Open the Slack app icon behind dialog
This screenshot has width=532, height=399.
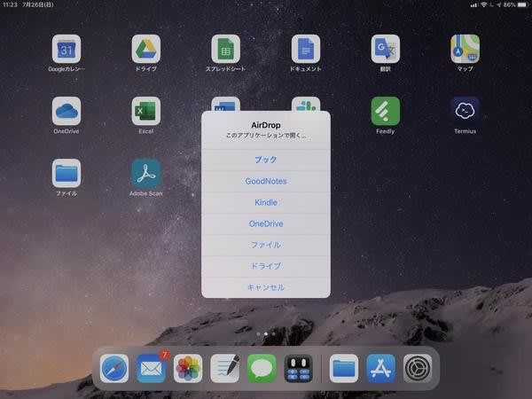(306, 104)
